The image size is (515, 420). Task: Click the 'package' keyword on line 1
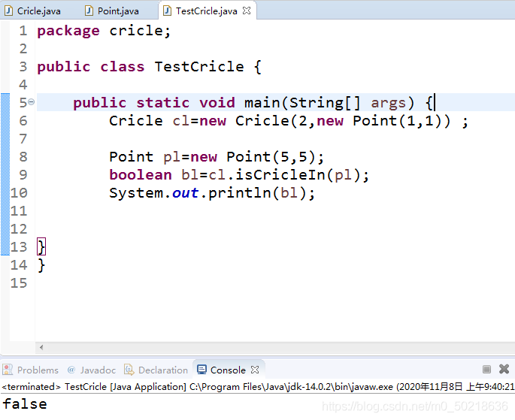[68, 31]
